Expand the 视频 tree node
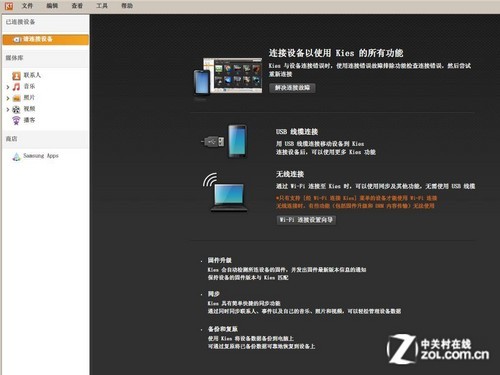The width and height of the screenshot is (500, 375). pos(8,109)
